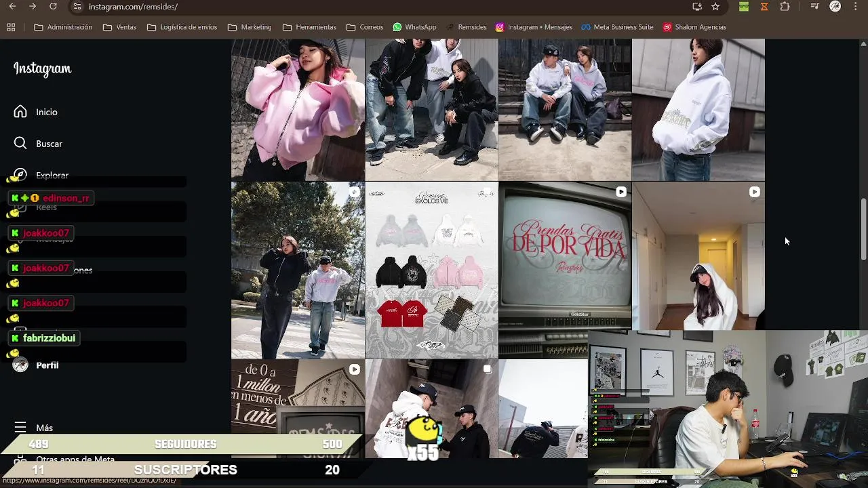This screenshot has width=868, height=488.
Task: Open the Extensions puzzle icon
Action: (x=785, y=7)
